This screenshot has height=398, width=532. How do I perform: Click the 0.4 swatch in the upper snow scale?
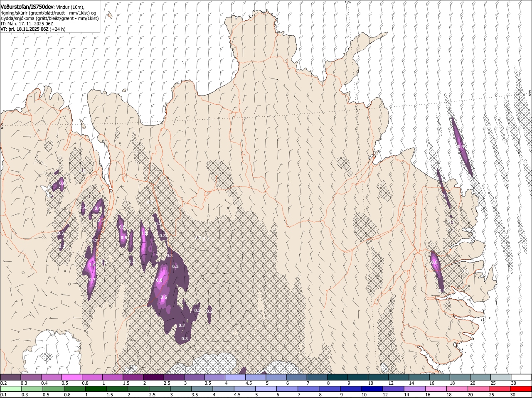pyautogui.click(x=51, y=377)
